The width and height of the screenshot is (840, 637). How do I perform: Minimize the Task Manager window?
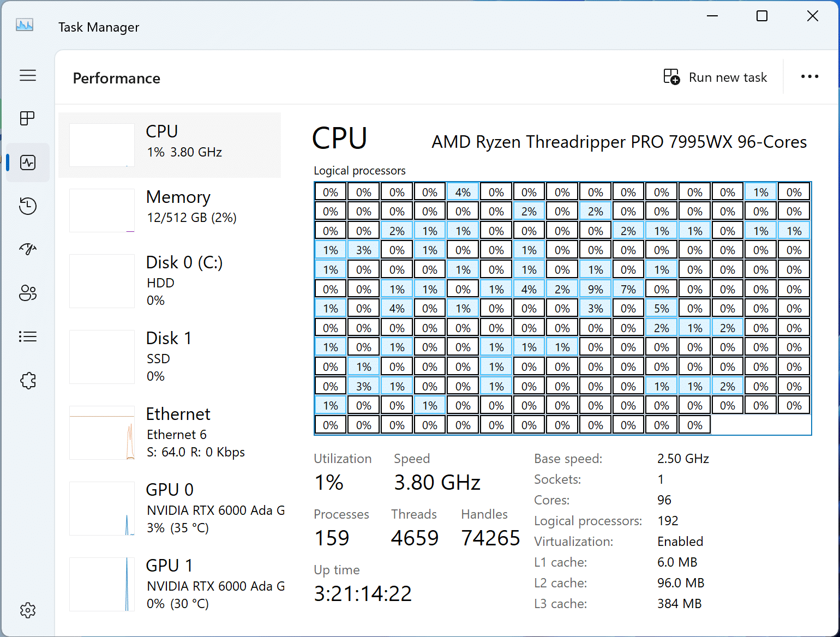click(712, 16)
